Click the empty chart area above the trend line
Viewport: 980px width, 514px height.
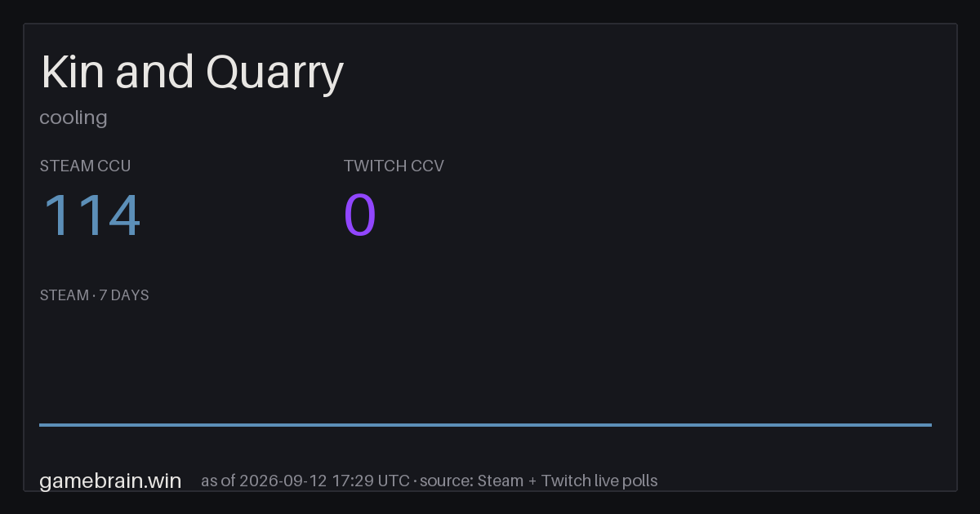coord(485,363)
